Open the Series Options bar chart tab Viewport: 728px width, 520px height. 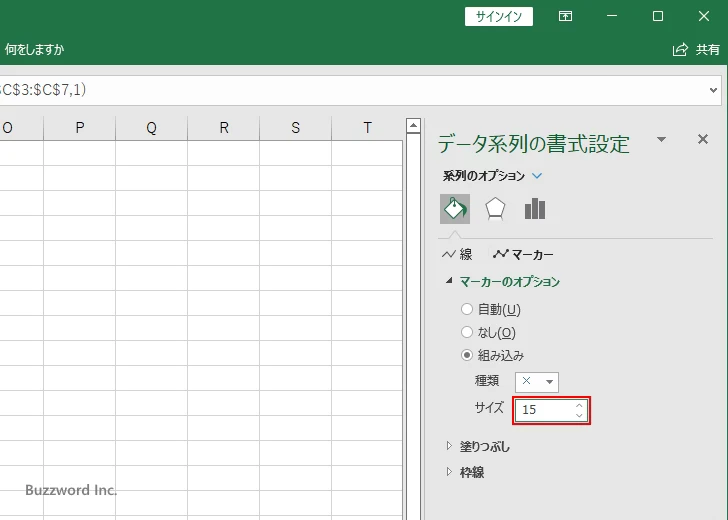point(535,209)
